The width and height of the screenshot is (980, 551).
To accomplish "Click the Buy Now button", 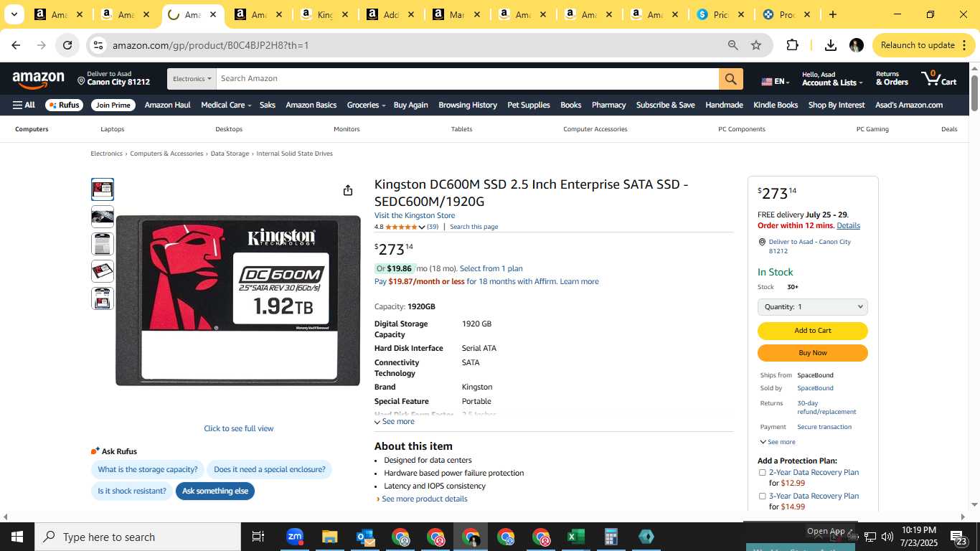I will coord(813,353).
